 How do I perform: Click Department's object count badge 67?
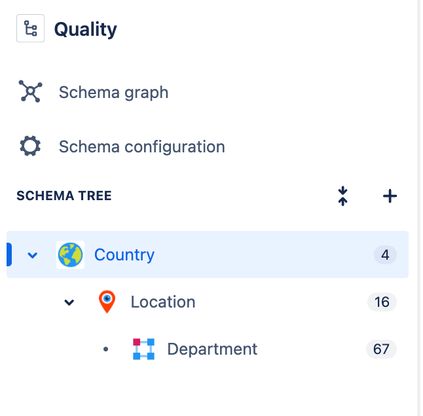(381, 349)
